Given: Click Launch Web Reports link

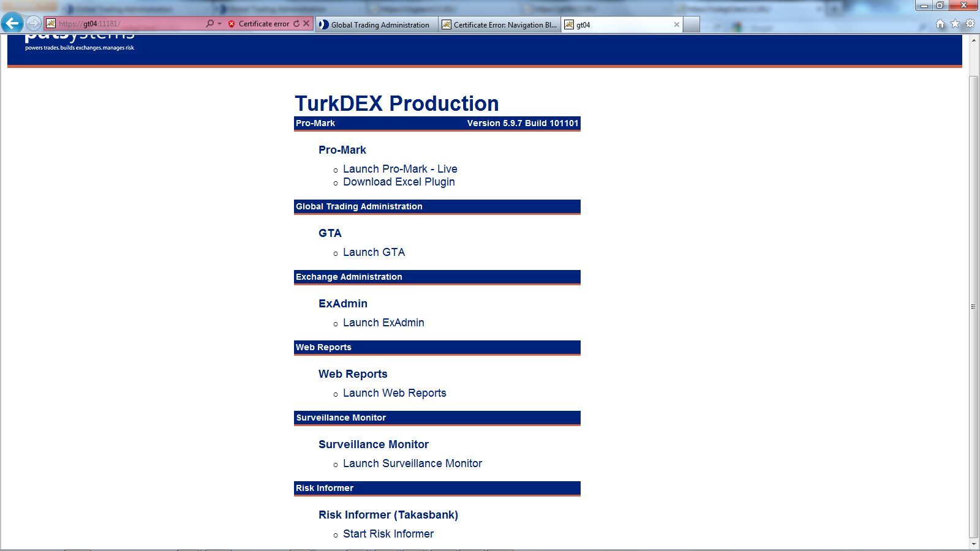Looking at the screenshot, I should pyautogui.click(x=394, y=393).
